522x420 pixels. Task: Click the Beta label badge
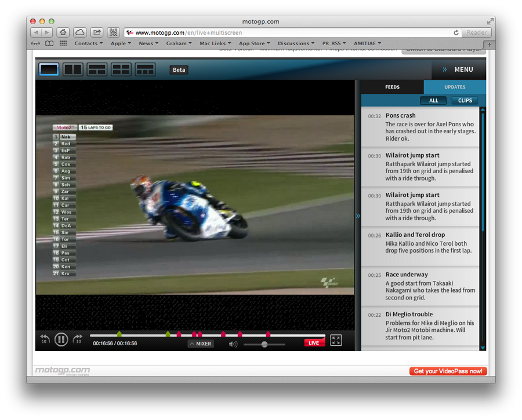point(179,70)
